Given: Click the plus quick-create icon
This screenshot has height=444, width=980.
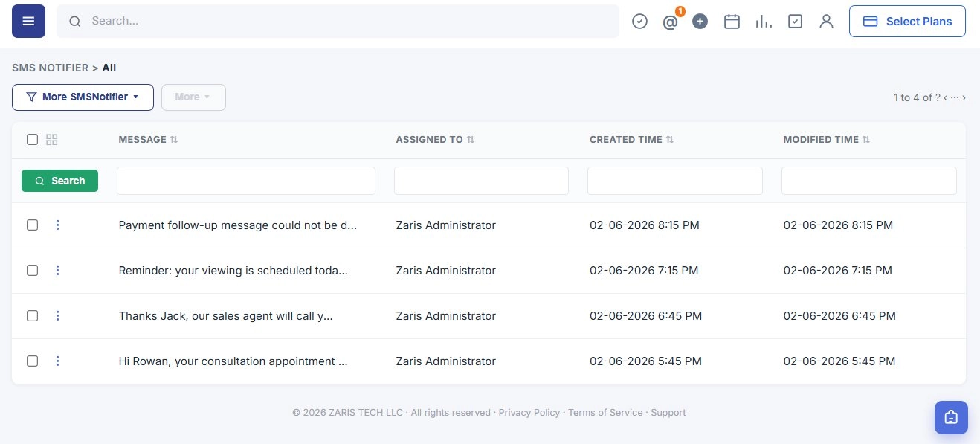Looking at the screenshot, I should pos(700,22).
